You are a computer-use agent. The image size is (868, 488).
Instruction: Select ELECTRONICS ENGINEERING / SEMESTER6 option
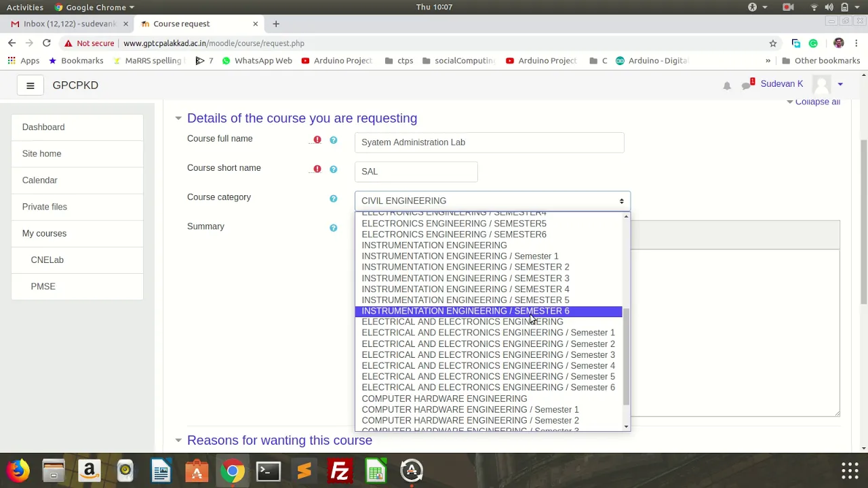point(488,235)
